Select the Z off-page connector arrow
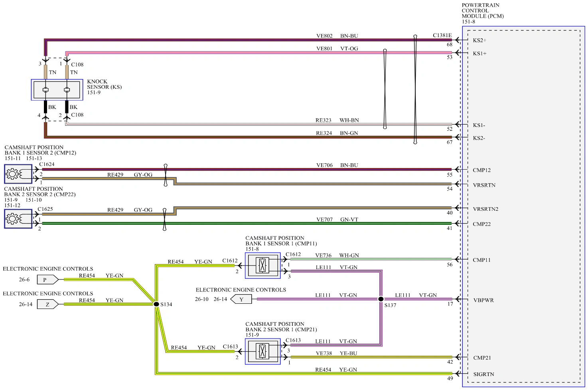 pos(48,304)
